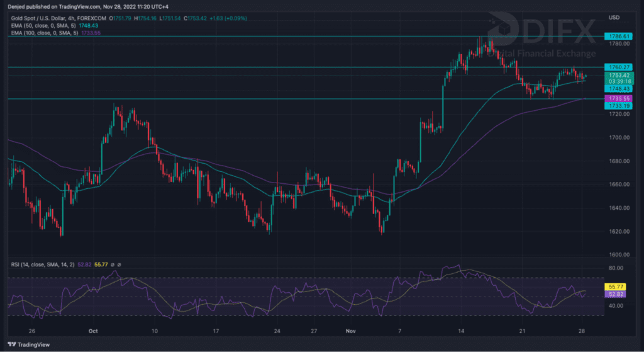This screenshot has width=644, height=352.
Task: Click the purple 1733.55 EMA price label
Action: [617, 99]
